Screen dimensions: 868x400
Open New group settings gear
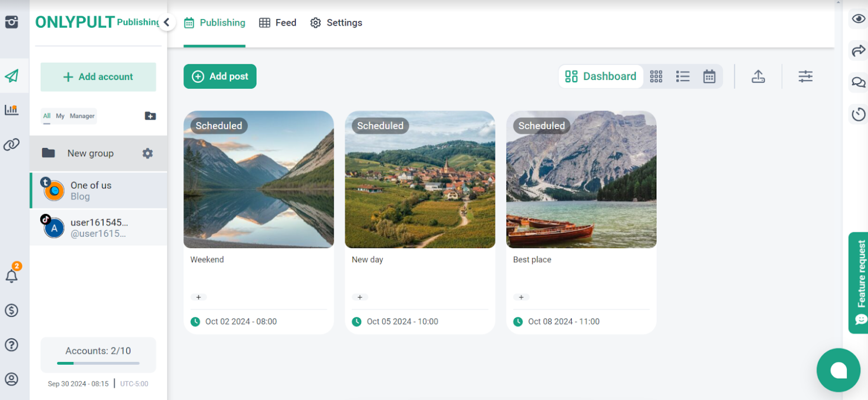[148, 153]
